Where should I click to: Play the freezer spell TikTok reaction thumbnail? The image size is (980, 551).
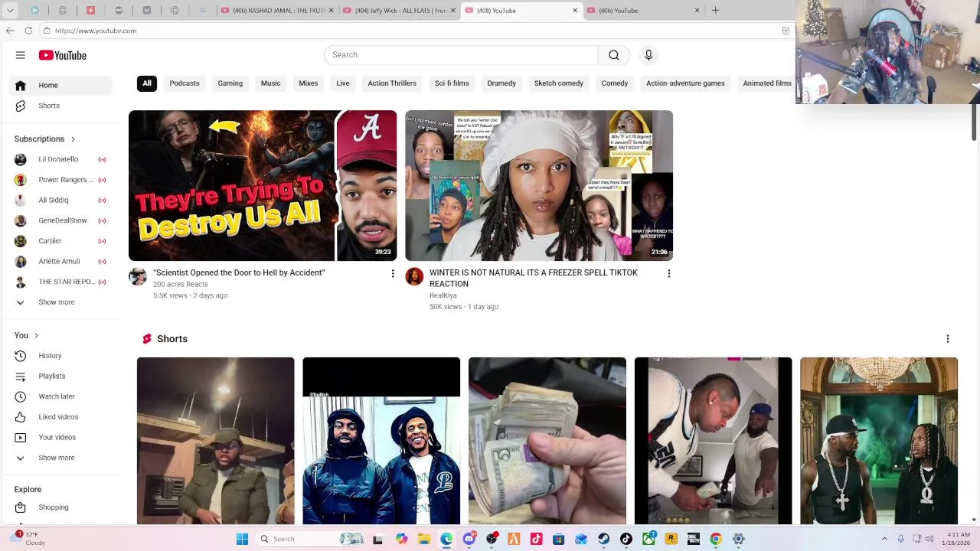point(539,186)
